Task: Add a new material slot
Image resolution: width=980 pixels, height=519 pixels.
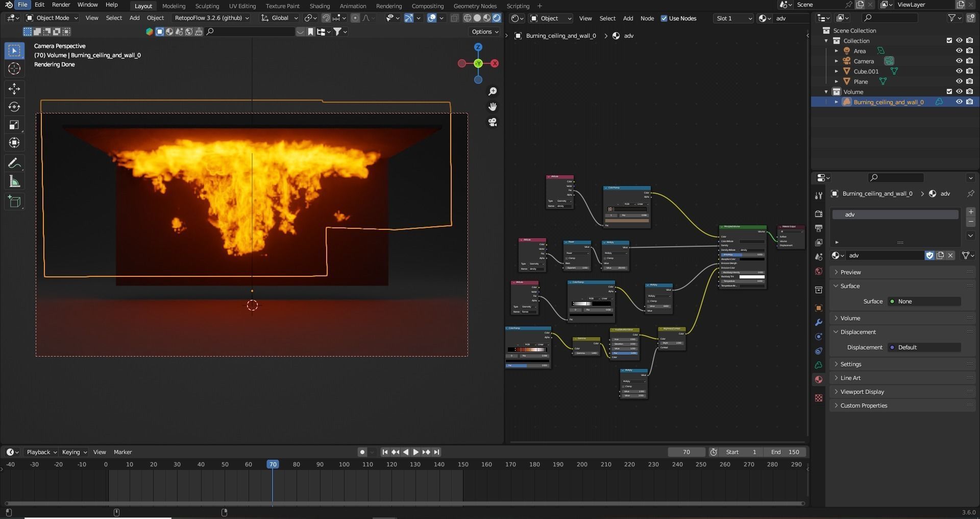Action: (x=971, y=211)
